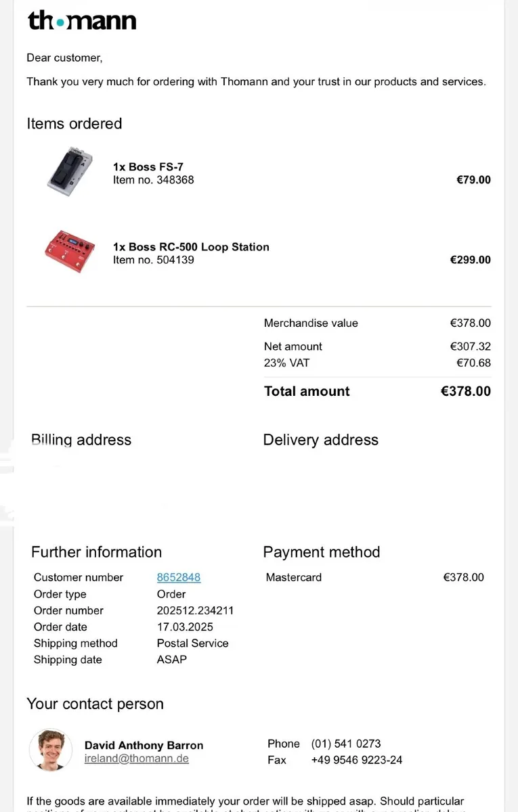Click the ireland@thomann.de email link

click(x=136, y=759)
